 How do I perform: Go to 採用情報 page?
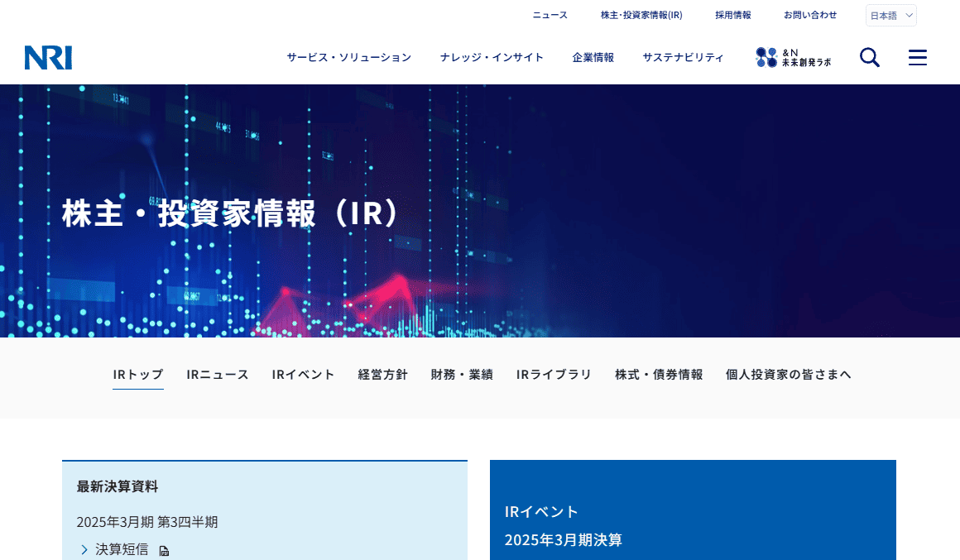coord(733,15)
